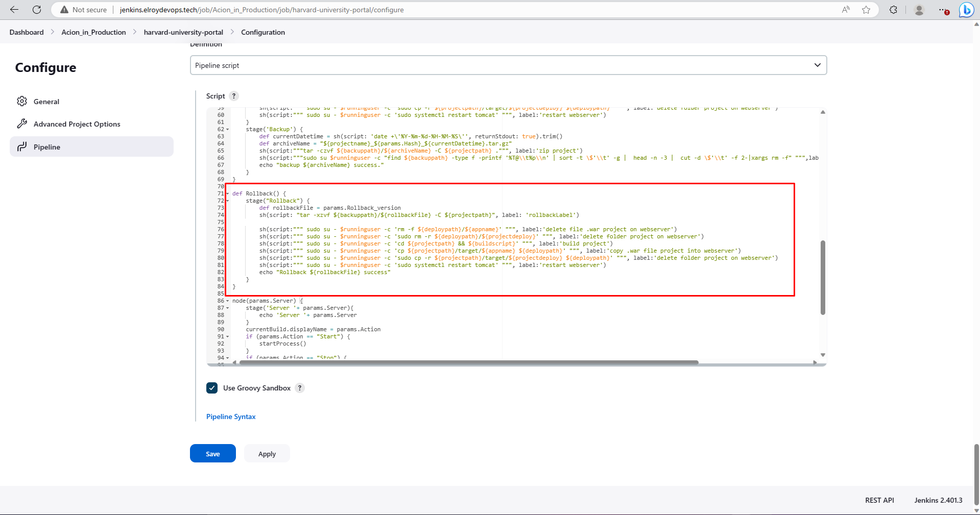The width and height of the screenshot is (980, 515).
Task: Open the browser extensions puzzle icon
Action: pyautogui.click(x=893, y=10)
